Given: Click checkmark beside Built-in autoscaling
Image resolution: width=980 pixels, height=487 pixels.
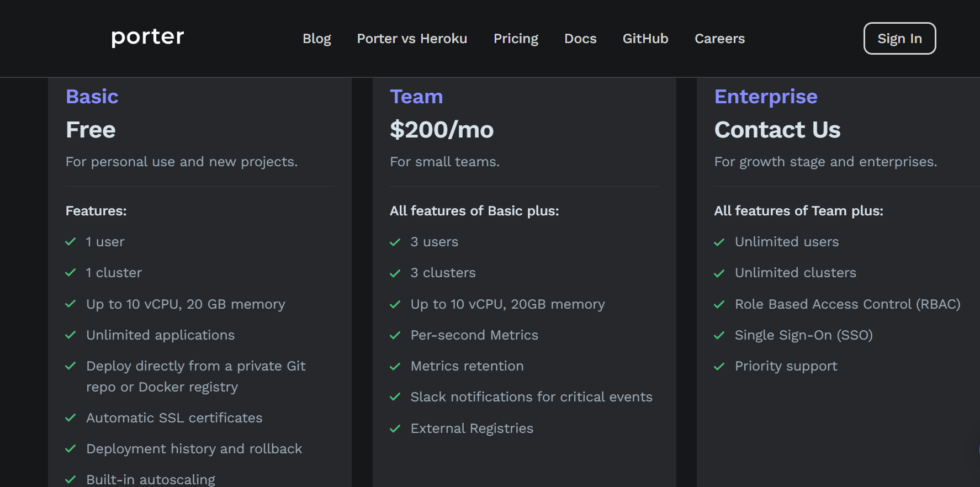Looking at the screenshot, I should (x=71, y=480).
